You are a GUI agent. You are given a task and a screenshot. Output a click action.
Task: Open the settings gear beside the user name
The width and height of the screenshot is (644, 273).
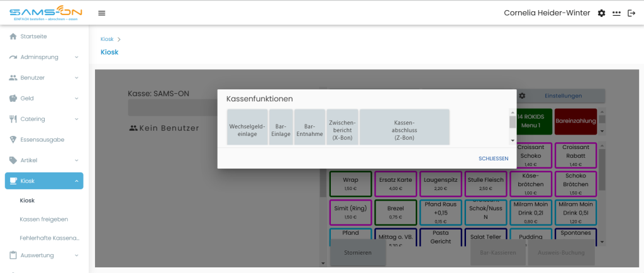601,13
